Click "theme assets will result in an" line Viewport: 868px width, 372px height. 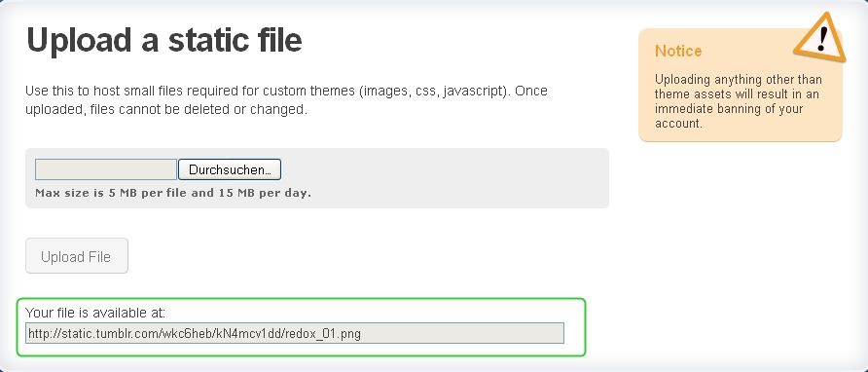(x=737, y=94)
